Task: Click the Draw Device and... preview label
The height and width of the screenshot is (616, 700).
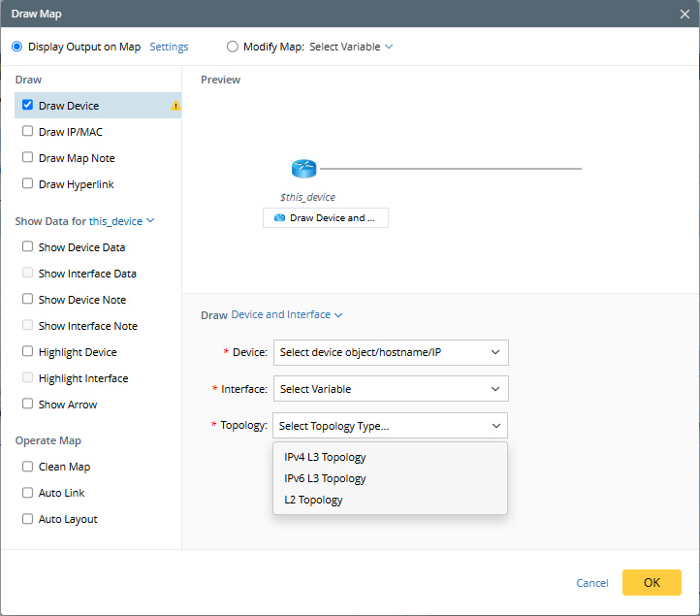Action: [326, 218]
